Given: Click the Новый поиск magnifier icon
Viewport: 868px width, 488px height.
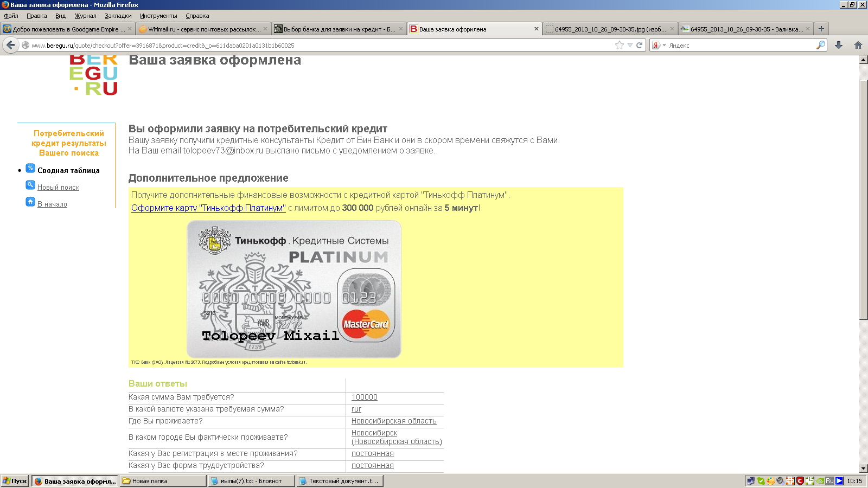Looking at the screenshot, I should click(x=30, y=185).
